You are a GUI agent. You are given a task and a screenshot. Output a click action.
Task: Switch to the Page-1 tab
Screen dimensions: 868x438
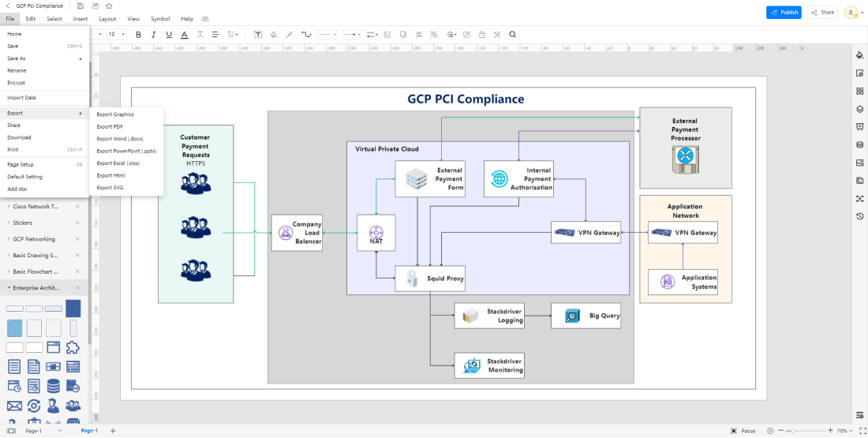tap(90, 431)
